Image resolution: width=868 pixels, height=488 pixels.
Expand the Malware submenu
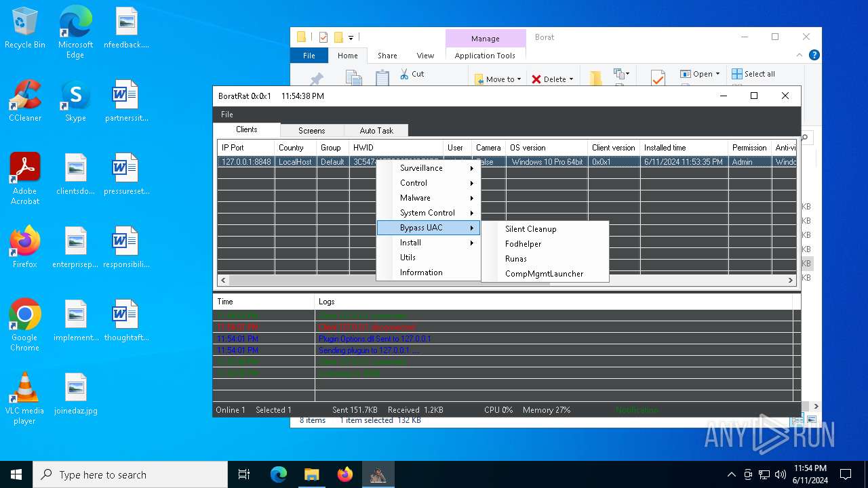(429, 198)
